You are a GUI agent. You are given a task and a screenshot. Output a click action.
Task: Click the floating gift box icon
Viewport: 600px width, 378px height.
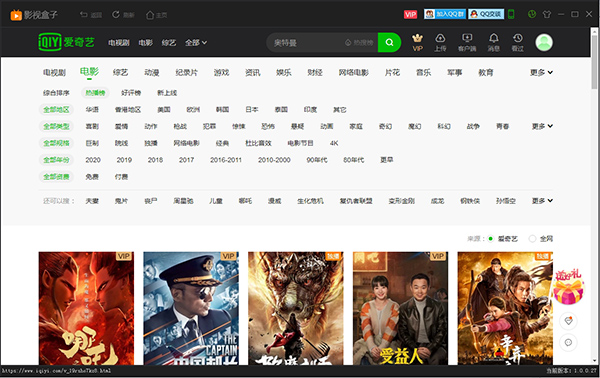pyautogui.click(x=568, y=288)
